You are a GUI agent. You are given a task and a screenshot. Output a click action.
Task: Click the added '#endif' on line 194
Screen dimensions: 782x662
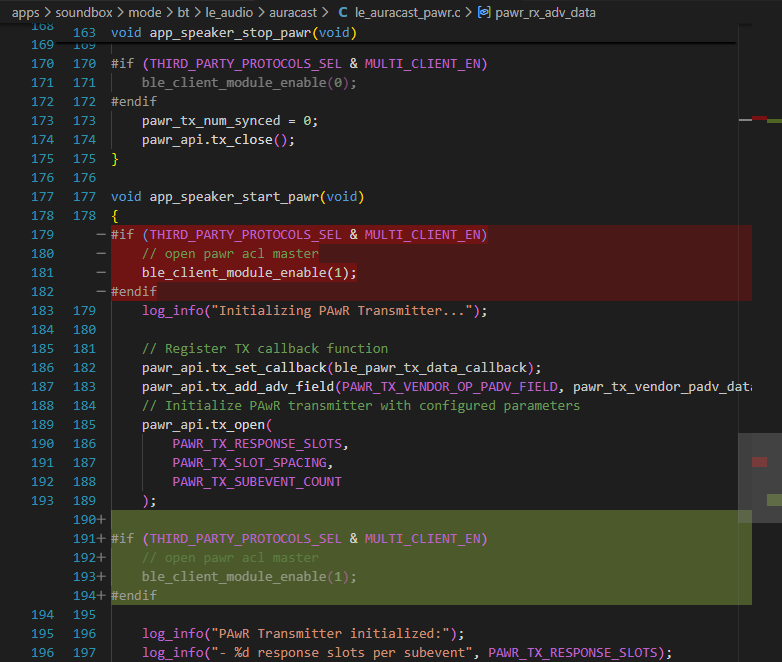134,596
